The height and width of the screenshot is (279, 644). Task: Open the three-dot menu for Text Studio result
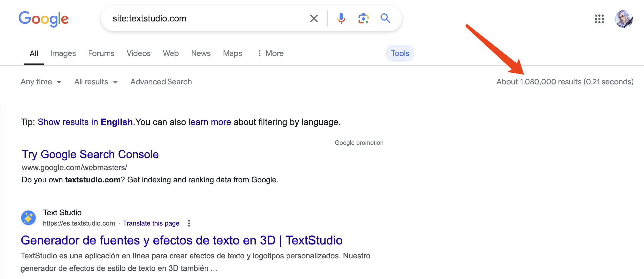coord(189,223)
